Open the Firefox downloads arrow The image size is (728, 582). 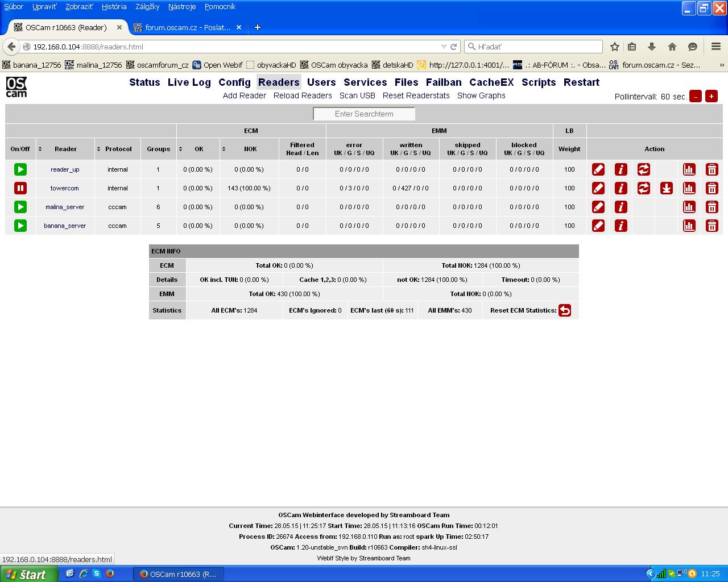[652, 47]
